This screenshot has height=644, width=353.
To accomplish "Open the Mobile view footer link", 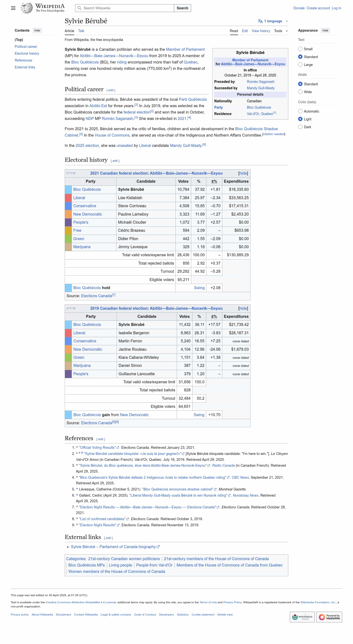I will pyautogui.click(x=225, y=615).
